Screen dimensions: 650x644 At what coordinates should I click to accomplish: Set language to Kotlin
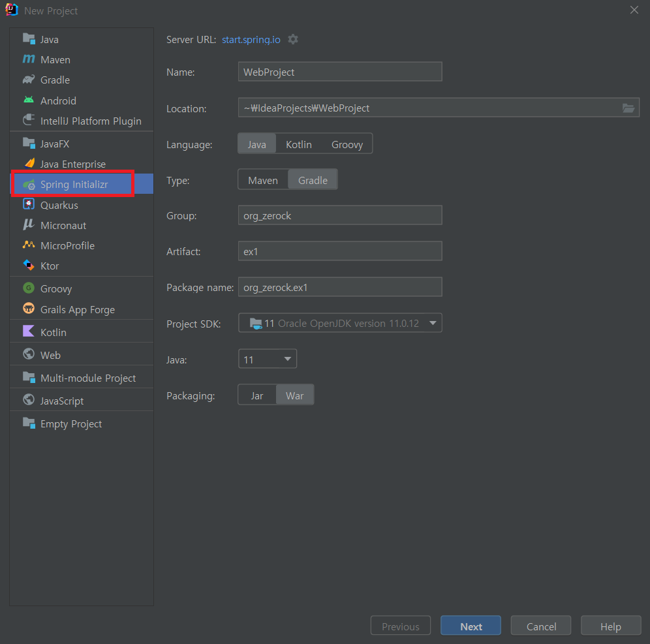click(298, 144)
